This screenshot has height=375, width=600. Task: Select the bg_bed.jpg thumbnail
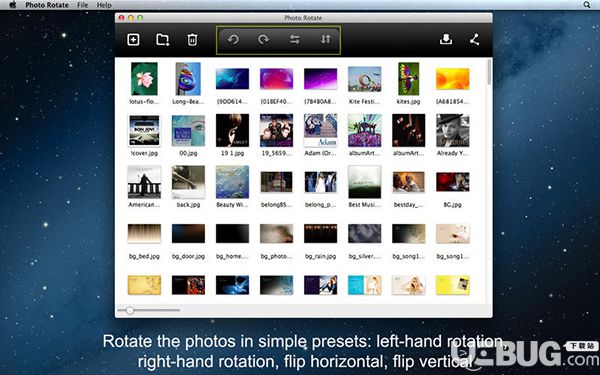(x=144, y=233)
